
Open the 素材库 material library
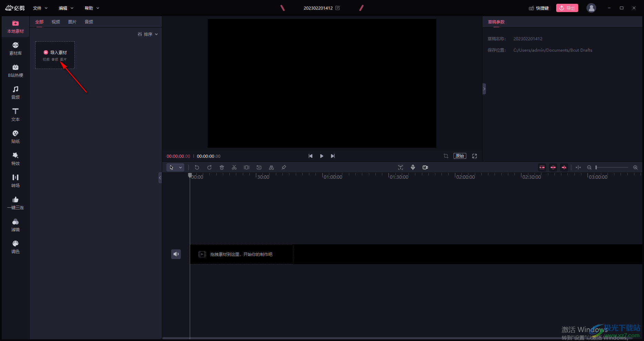point(15,49)
